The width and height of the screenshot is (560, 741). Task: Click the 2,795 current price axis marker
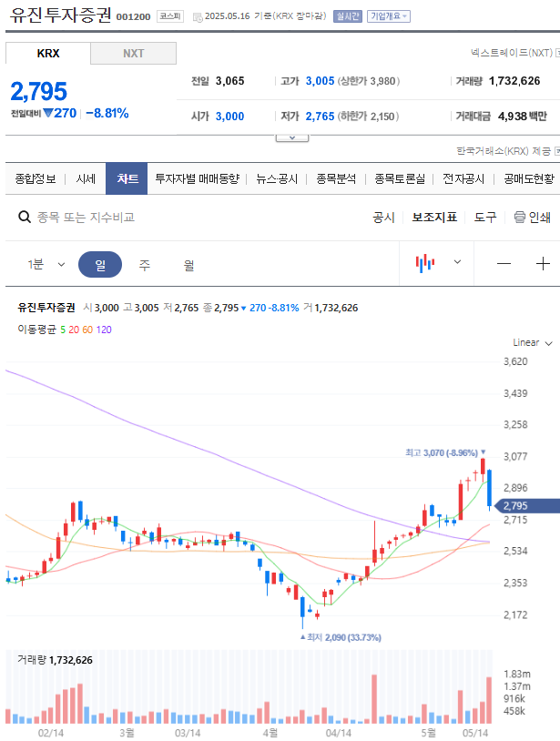[527, 505]
